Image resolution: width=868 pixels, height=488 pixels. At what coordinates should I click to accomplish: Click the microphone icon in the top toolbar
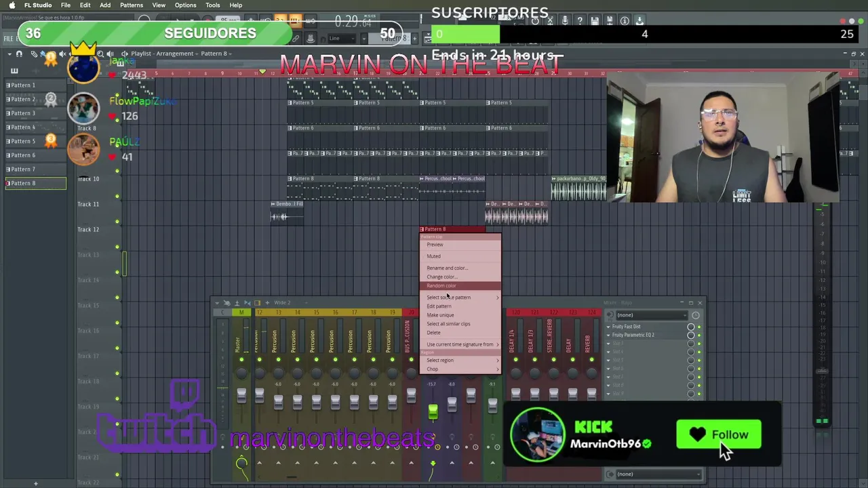[565, 21]
